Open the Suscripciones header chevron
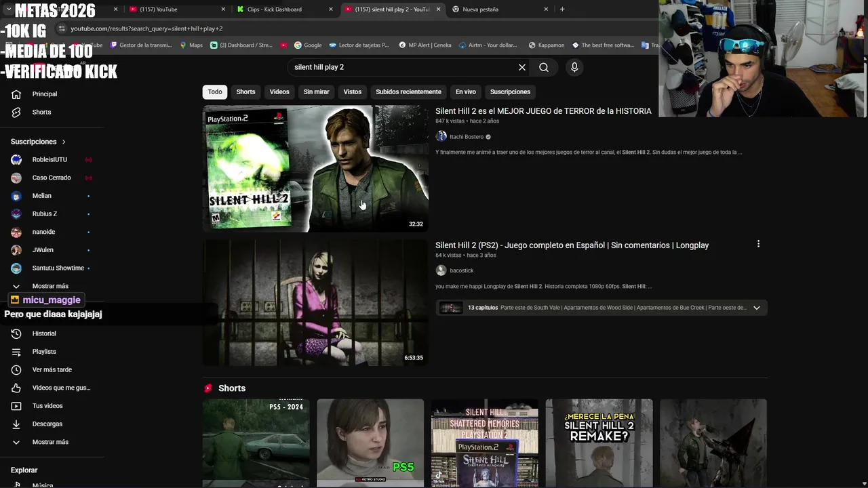This screenshot has width=868, height=488. [x=64, y=142]
